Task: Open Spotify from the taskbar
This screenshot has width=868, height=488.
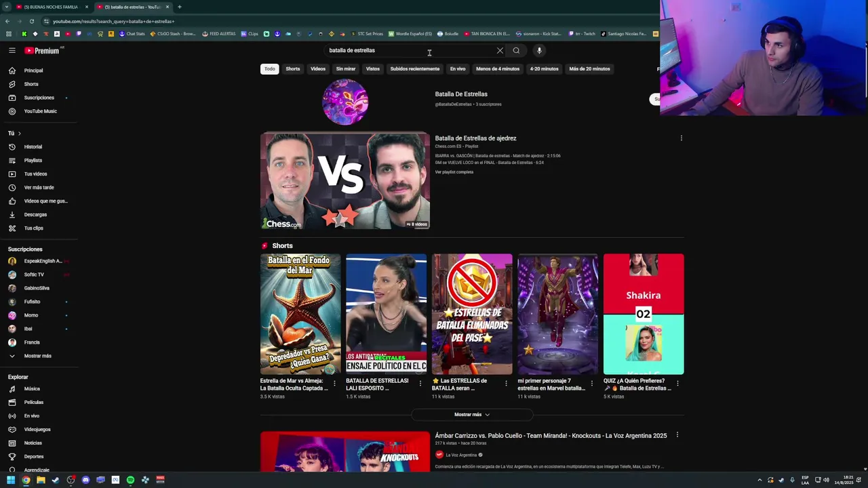Action: pos(130,480)
